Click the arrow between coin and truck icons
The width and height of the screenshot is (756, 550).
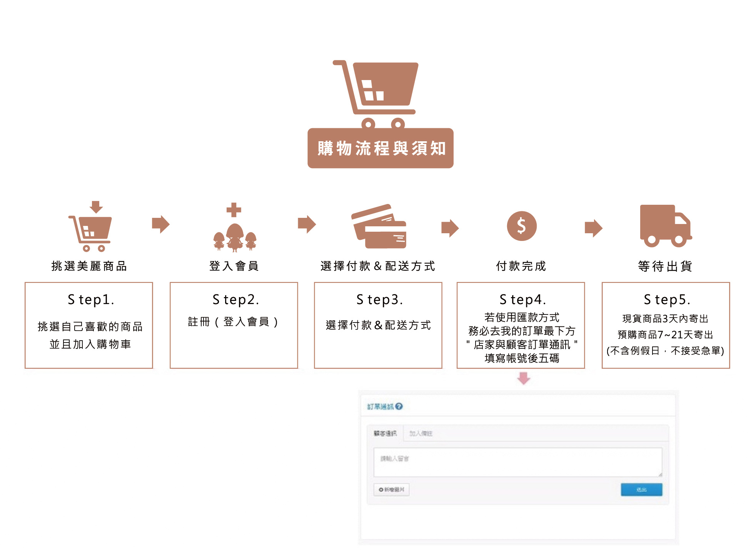[x=593, y=228]
